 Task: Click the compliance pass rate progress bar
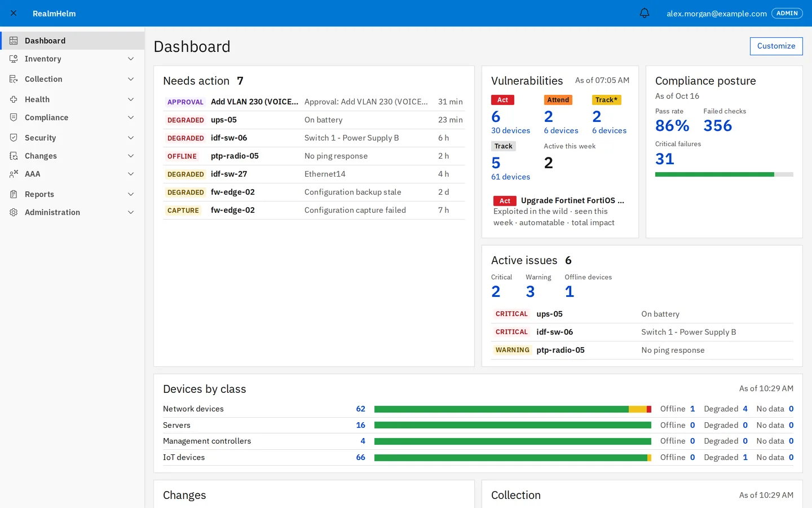(724, 174)
